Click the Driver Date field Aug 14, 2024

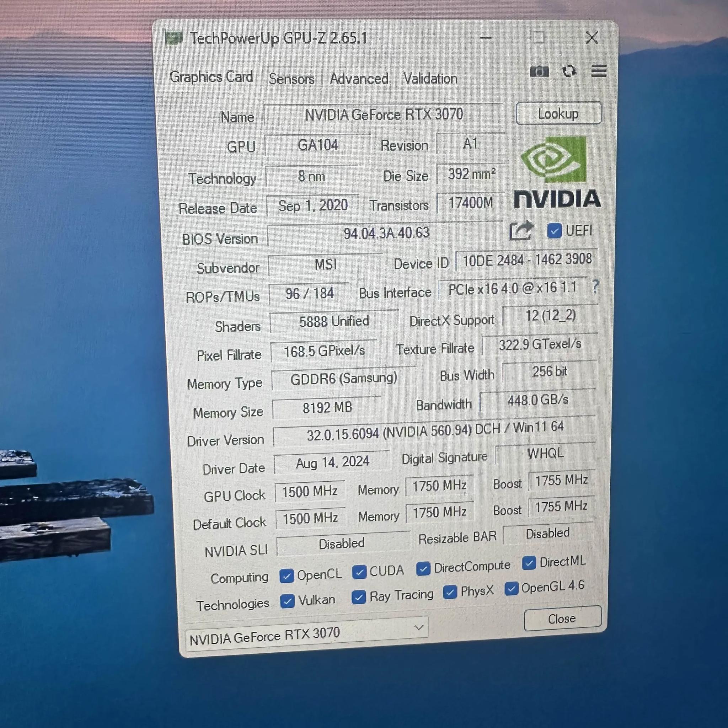click(332, 463)
